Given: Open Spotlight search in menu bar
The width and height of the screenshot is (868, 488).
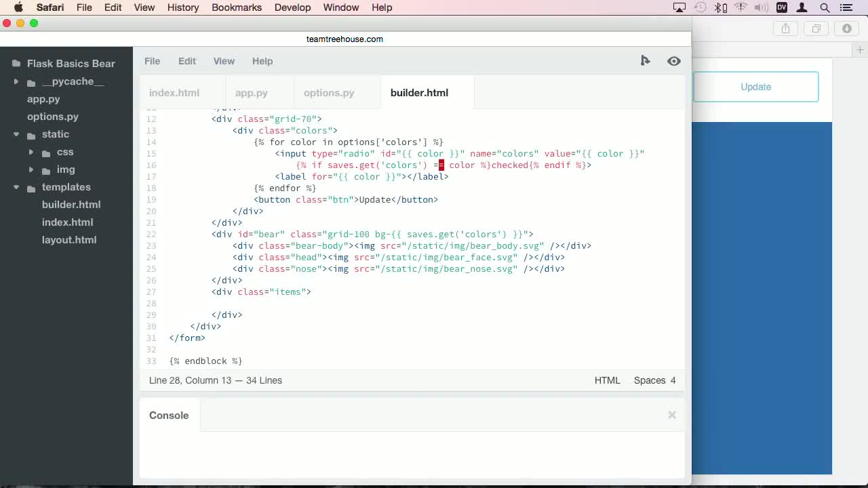Looking at the screenshot, I should [825, 7].
